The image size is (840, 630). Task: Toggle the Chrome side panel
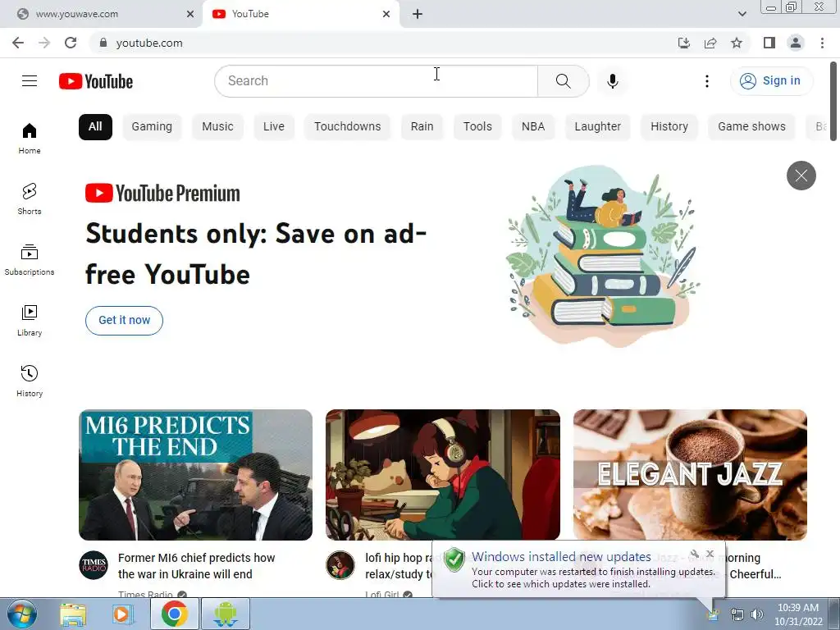(x=769, y=43)
